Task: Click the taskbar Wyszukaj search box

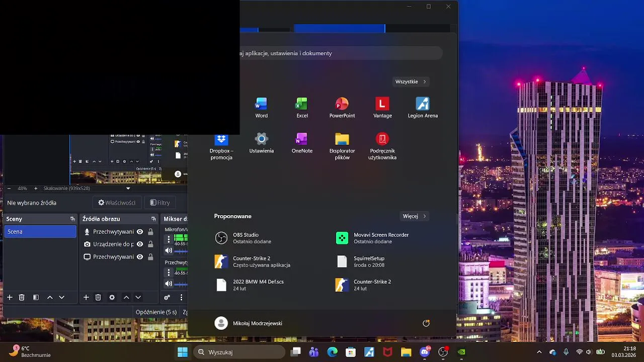Action: pos(239,352)
